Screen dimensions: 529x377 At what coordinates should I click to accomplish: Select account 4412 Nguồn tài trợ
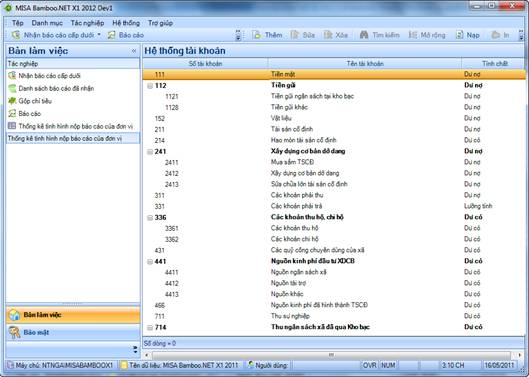[334, 284]
